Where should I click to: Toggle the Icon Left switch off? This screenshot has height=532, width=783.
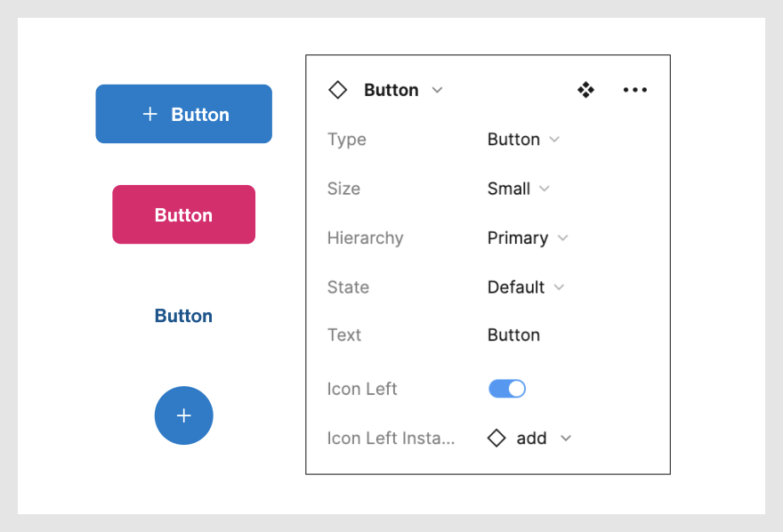(507, 389)
